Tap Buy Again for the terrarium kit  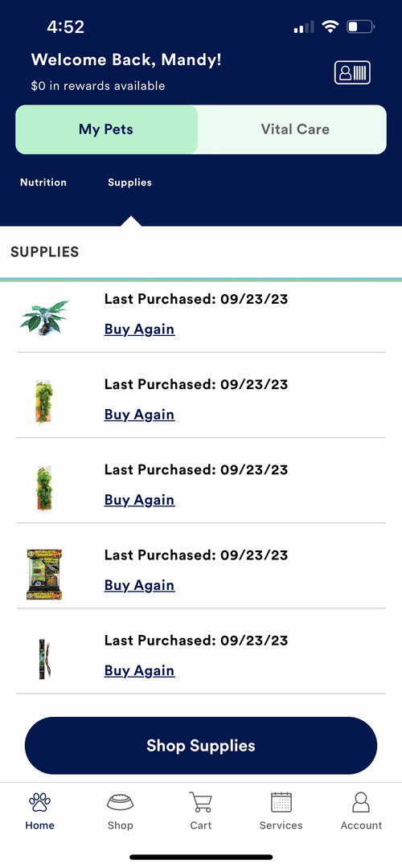click(140, 585)
